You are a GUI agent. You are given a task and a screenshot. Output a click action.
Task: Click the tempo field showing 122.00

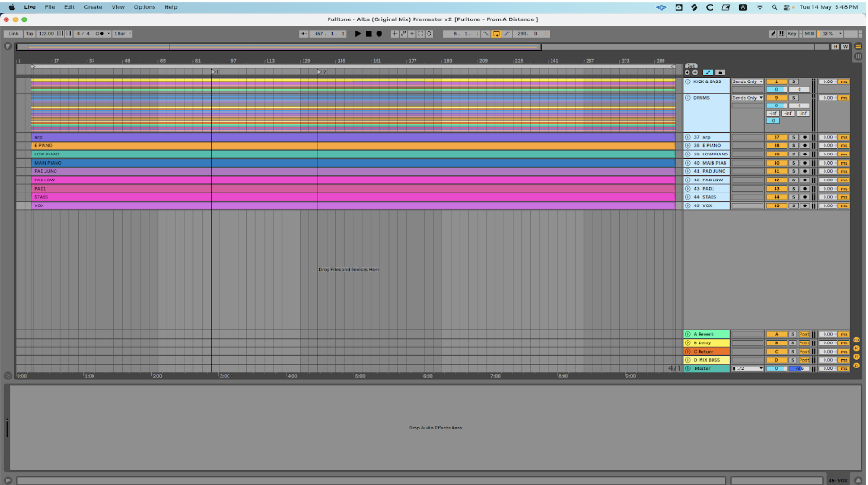[46, 33]
